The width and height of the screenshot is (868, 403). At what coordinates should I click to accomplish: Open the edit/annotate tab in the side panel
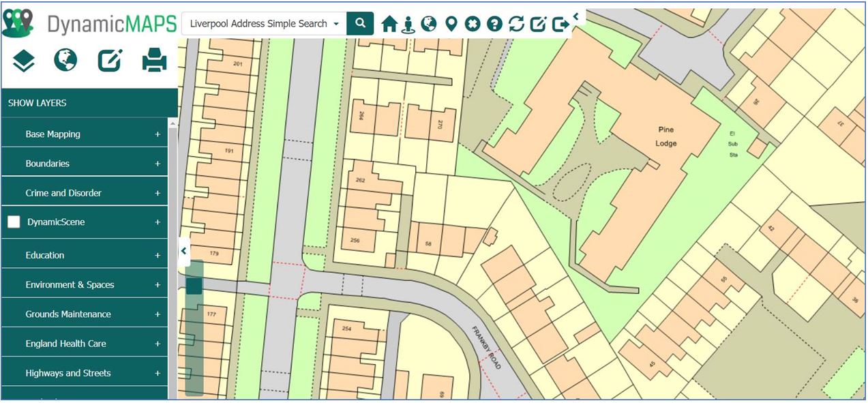110,61
